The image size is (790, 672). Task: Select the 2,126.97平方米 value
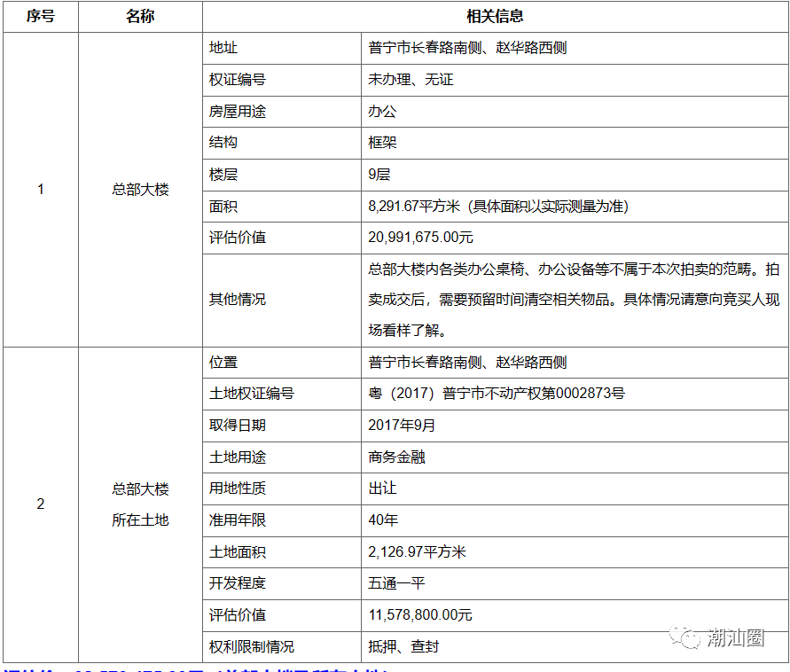[418, 552]
